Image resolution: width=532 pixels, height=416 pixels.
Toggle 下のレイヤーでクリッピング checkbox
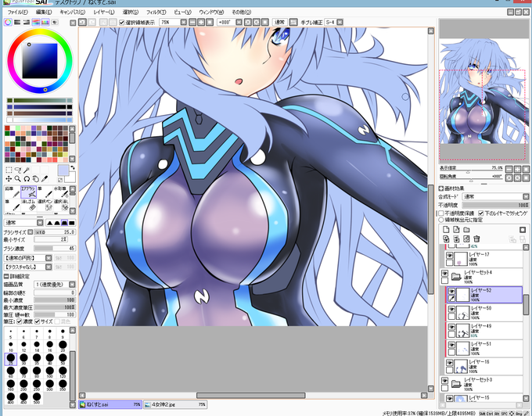pos(481,213)
